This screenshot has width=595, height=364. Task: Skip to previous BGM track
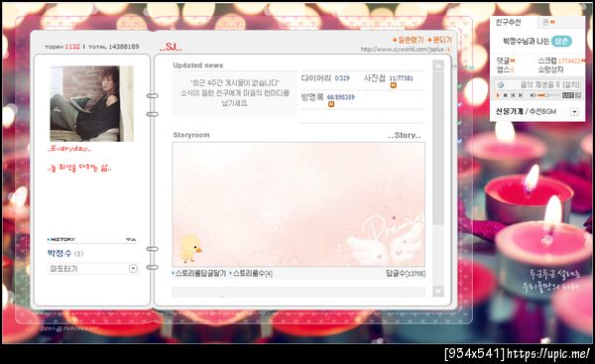tap(513, 95)
